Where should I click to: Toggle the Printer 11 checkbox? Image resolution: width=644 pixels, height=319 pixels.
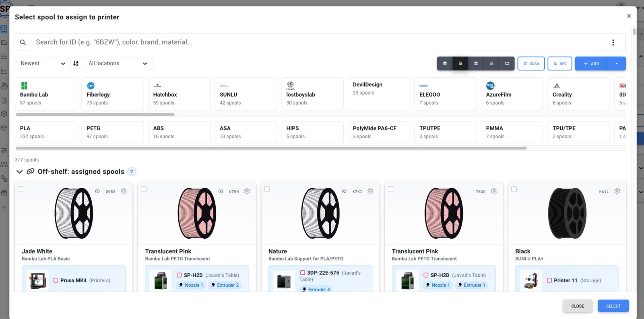[x=549, y=280]
